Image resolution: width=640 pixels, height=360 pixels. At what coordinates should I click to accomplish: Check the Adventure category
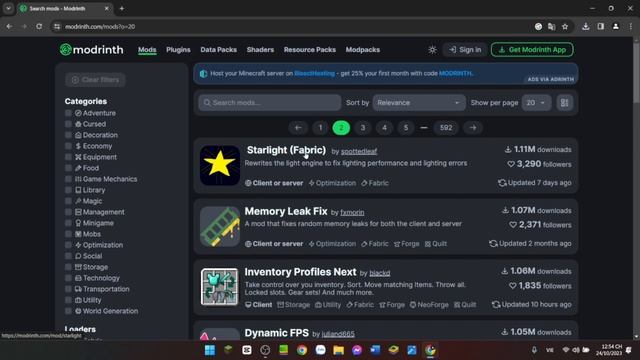point(68,113)
